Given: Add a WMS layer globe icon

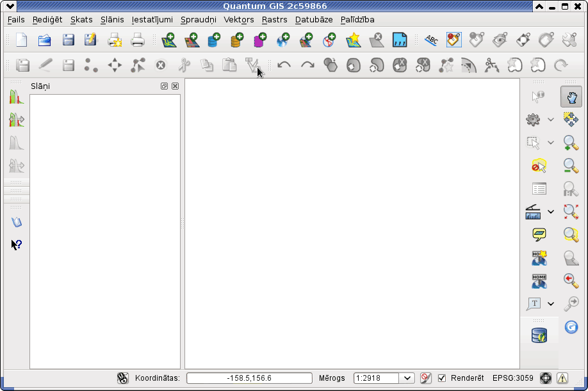Looking at the screenshot, I should 283,40.
